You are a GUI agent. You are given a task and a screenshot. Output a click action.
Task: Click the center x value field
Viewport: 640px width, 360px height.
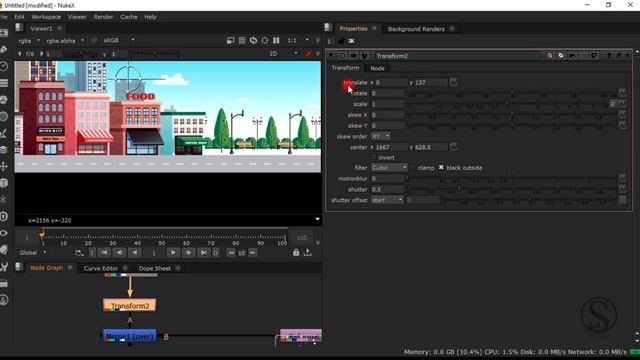tap(391, 147)
